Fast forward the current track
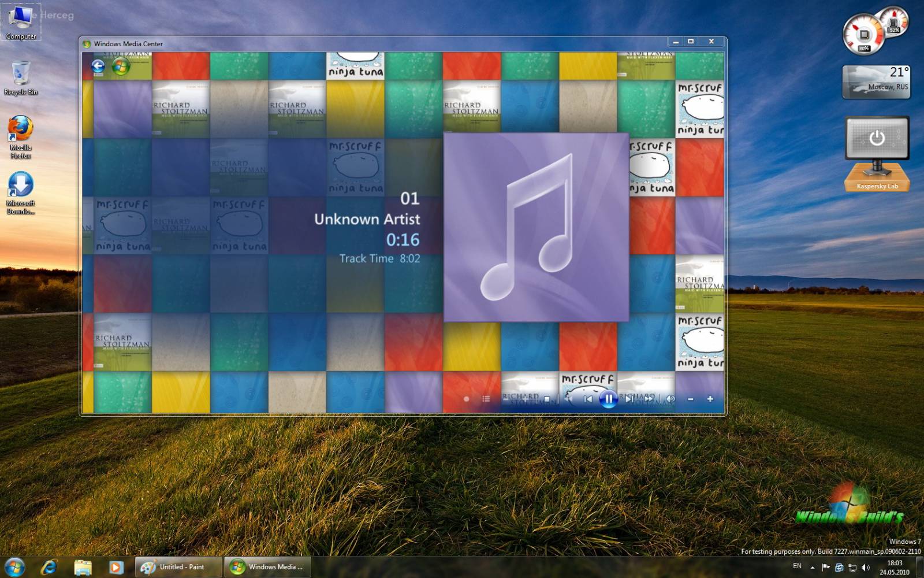The width and height of the screenshot is (924, 578). point(649,399)
